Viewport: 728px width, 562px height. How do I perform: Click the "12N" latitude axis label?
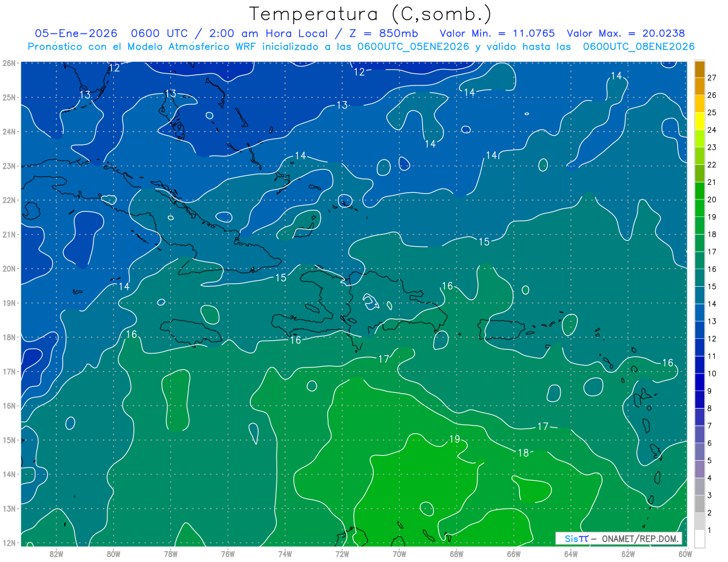[x=9, y=542]
